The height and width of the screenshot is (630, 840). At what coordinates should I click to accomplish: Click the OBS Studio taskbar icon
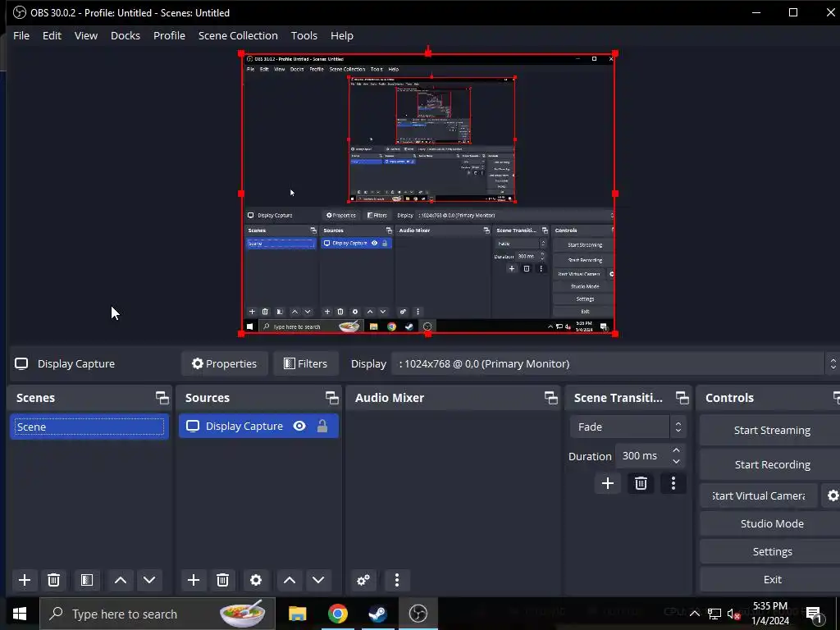(418, 614)
